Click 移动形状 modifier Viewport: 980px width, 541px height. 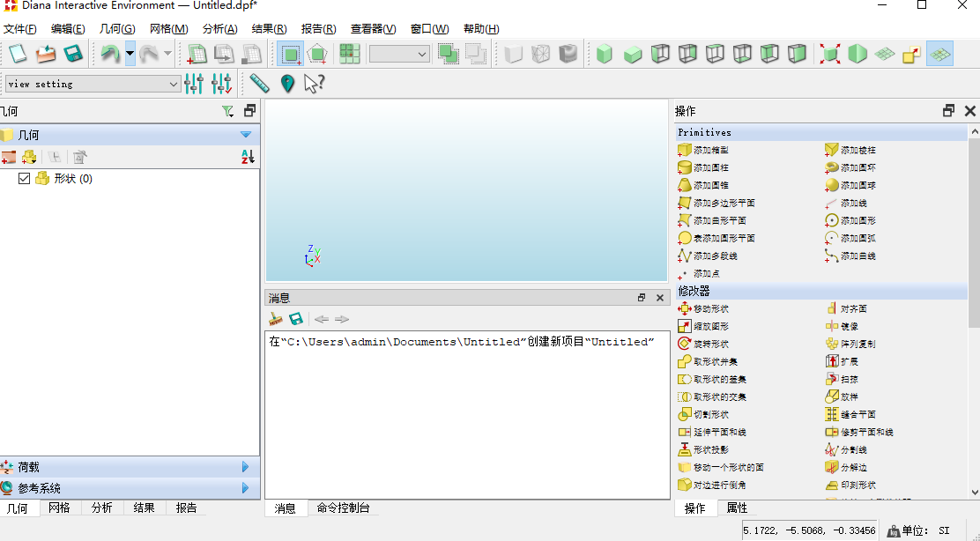(x=704, y=308)
